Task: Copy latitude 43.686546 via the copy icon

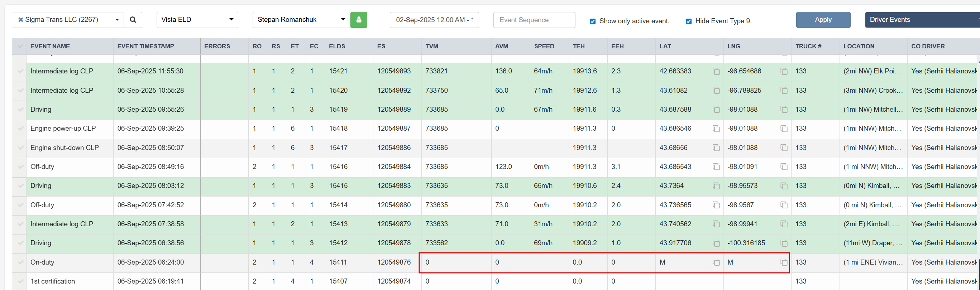Action: 716,129
